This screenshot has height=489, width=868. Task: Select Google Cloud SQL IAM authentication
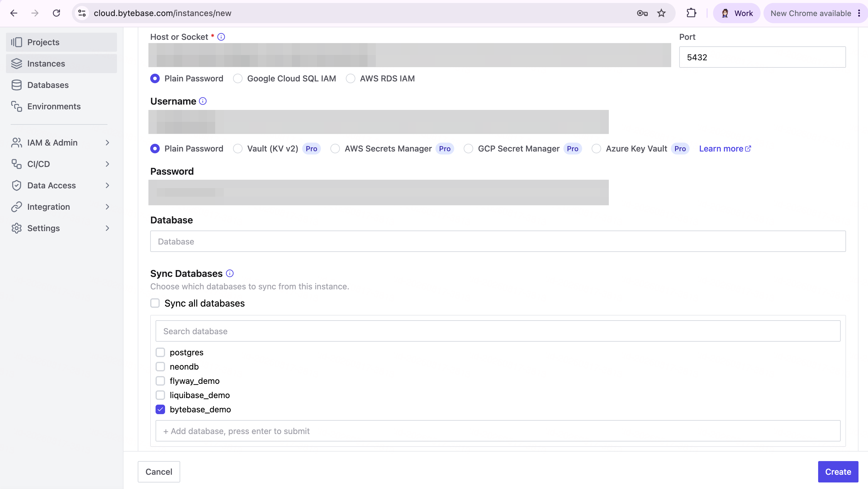click(x=238, y=78)
